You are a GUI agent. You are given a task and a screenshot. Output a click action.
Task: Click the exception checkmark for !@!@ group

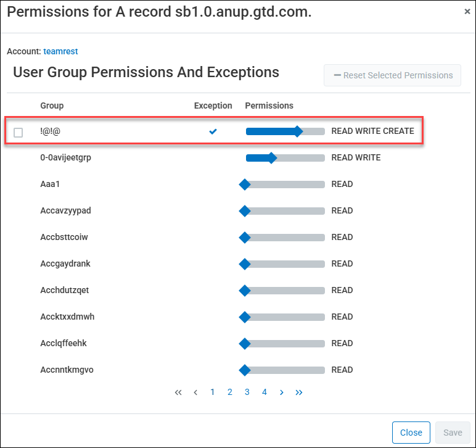pos(213,131)
